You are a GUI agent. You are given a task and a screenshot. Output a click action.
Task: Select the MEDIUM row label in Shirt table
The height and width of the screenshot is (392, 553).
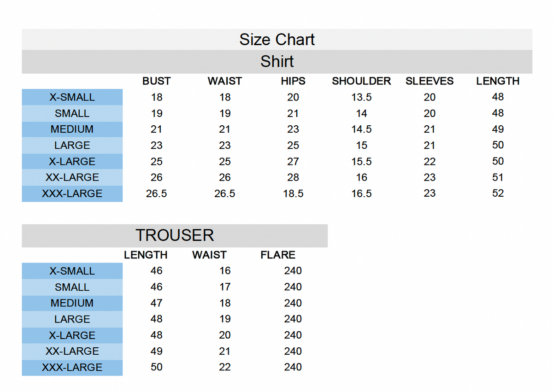[x=72, y=129]
